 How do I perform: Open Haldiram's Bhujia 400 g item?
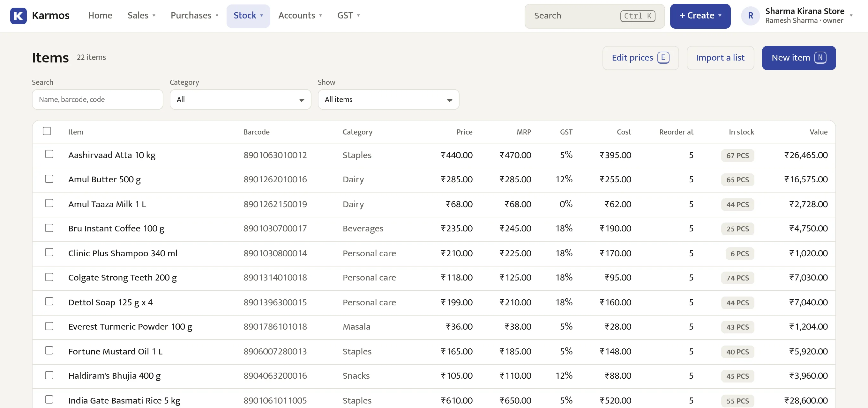coord(114,376)
